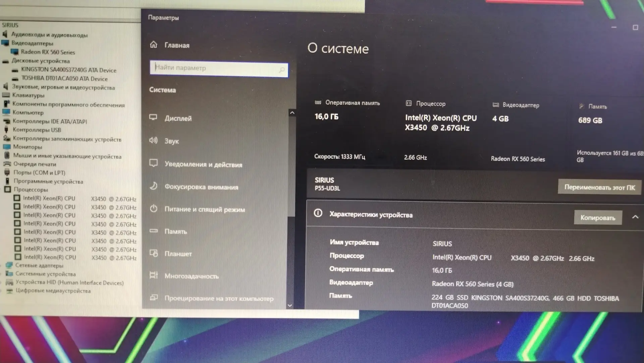Open Питание и спящий режим power icon
Viewport: 644px width, 363px height.
point(154,209)
